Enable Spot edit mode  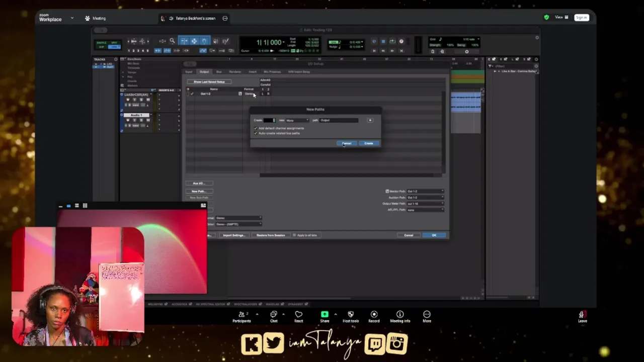114,42
